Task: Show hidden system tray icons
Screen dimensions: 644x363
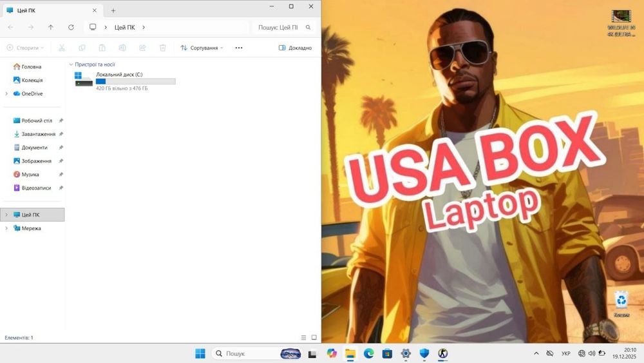Action: (536, 353)
